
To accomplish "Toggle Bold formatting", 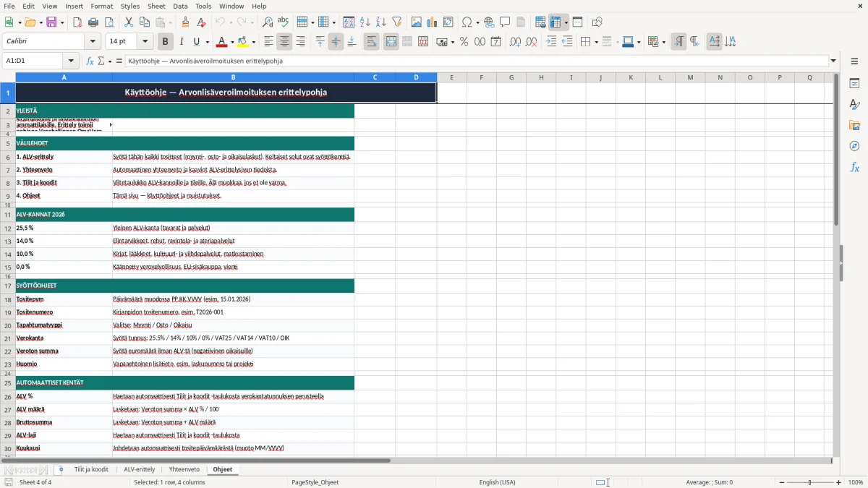I will pyautogui.click(x=166, y=42).
